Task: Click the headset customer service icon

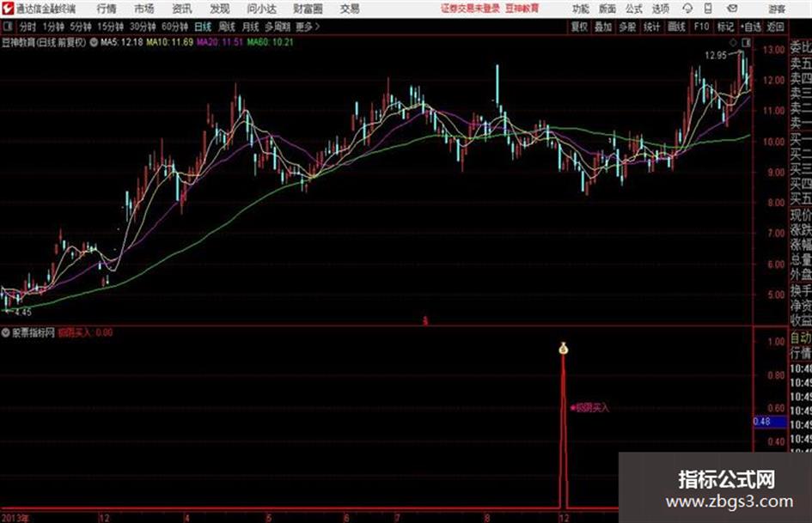Action: click(x=687, y=9)
